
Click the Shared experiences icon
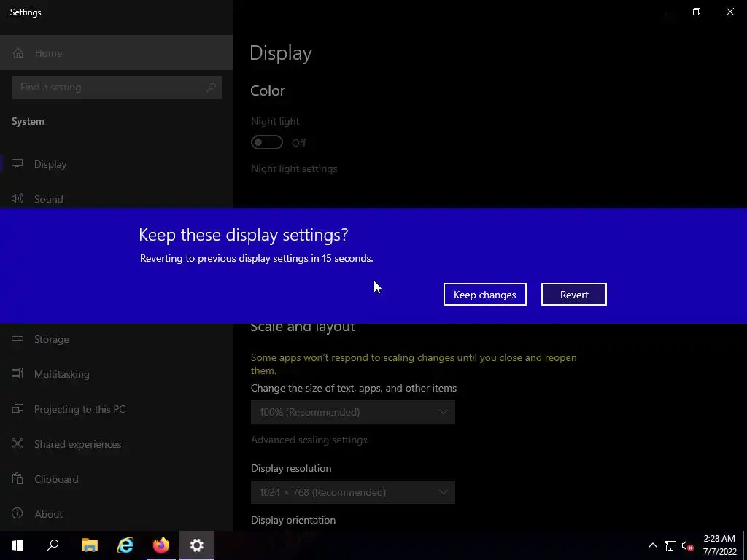click(x=18, y=444)
